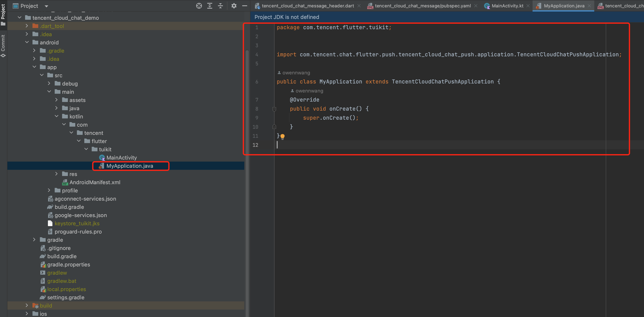Image resolution: width=644 pixels, height=317 pixels.
Task: Click the Select Opened File locate icon
Action: (199, 6)
